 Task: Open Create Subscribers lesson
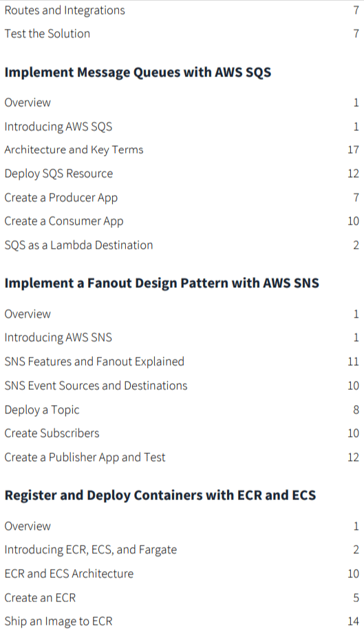tap(52, 433)
